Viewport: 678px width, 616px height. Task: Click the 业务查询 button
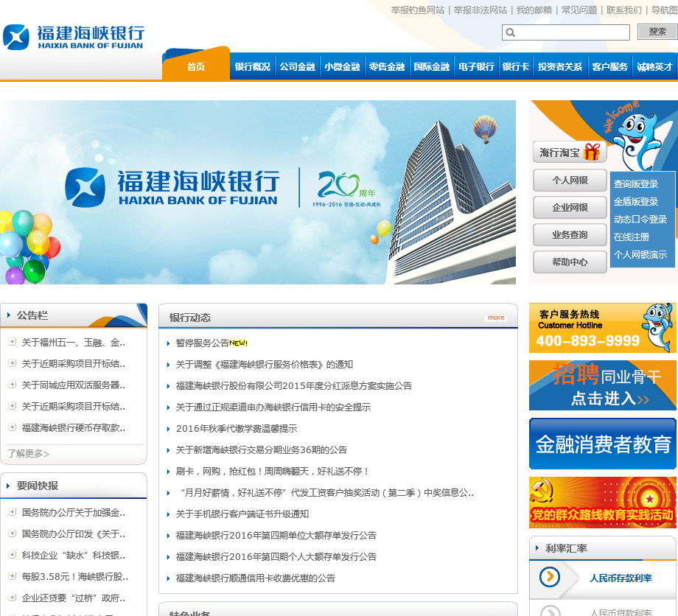coord(570,235)
